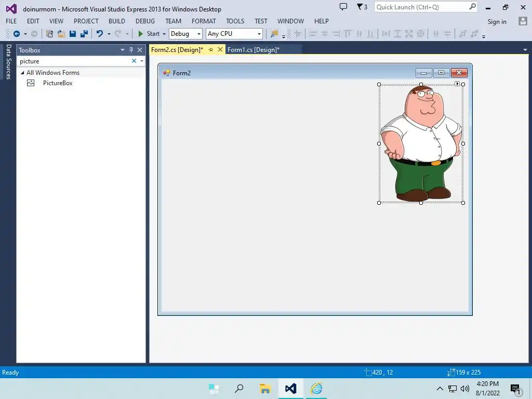Click the Open File folder icon
The width and height of the screenshot is (532, 399).
pos(61,34)
